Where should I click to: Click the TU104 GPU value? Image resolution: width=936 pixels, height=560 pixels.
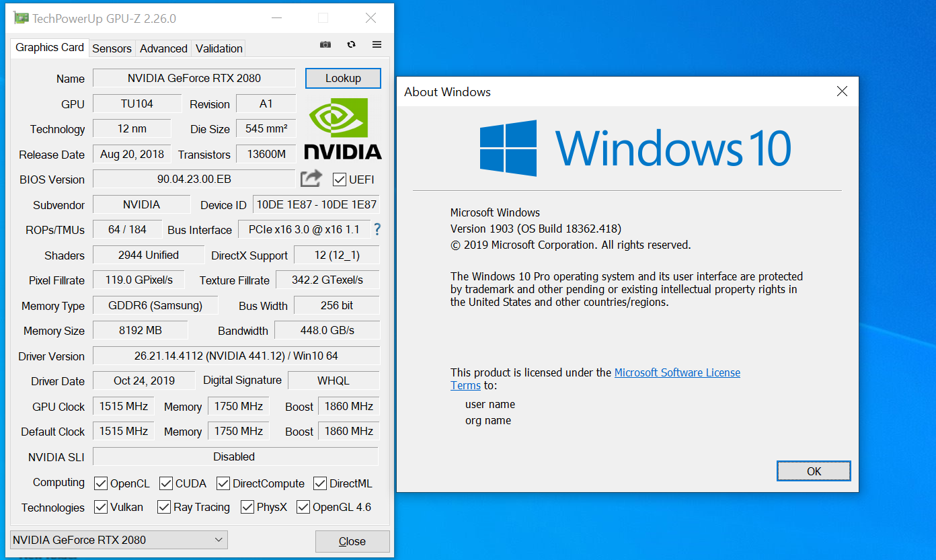coord(137,104)
